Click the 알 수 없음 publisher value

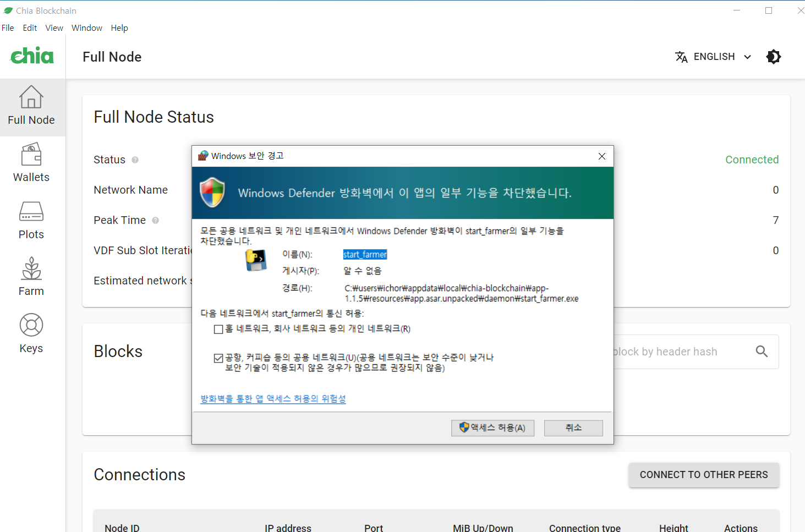(363, 271)
